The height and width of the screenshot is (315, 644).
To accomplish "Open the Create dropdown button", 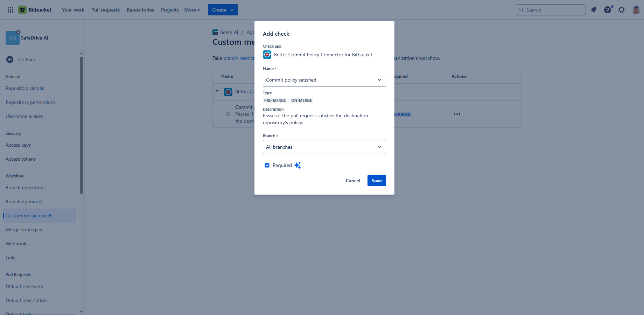I will (x=223, y=10).
